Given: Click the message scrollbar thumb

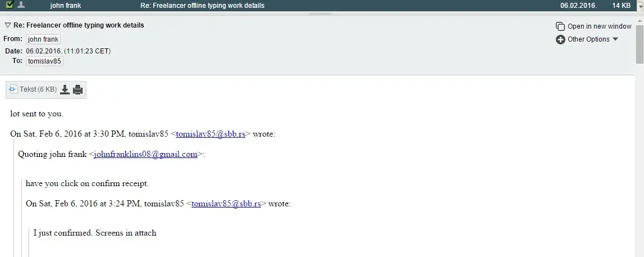Looking at the screenshot, I should pyautogui.click(x=640, y=43).
